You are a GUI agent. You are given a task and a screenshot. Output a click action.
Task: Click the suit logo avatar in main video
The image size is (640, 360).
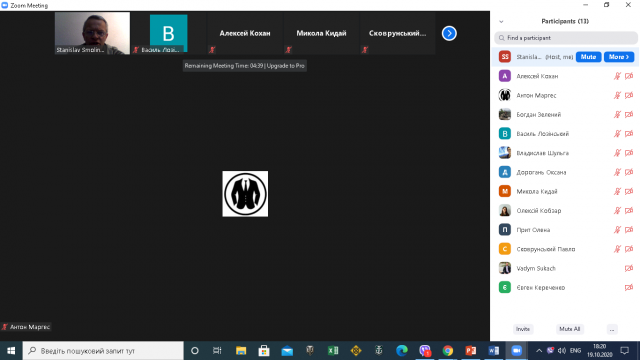click(245, 194)
